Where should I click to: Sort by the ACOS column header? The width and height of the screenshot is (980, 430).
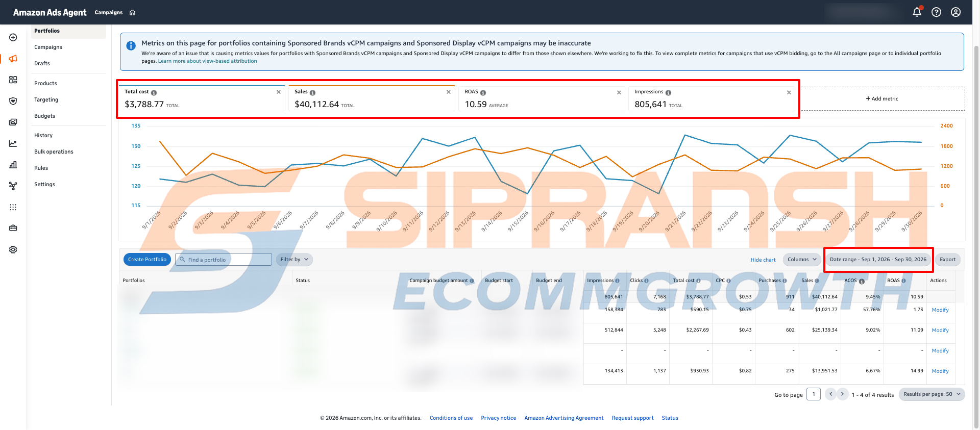pyautogui.click(x=850, y=281)
